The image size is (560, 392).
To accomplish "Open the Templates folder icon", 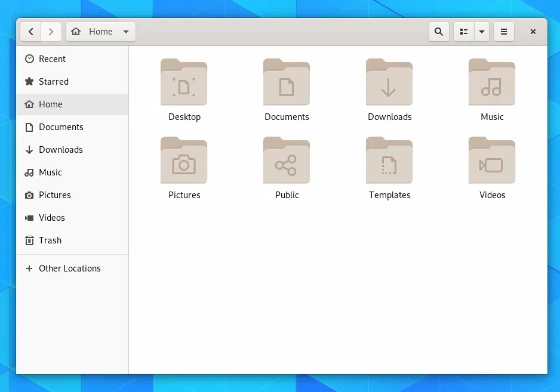I will (389, 160).
